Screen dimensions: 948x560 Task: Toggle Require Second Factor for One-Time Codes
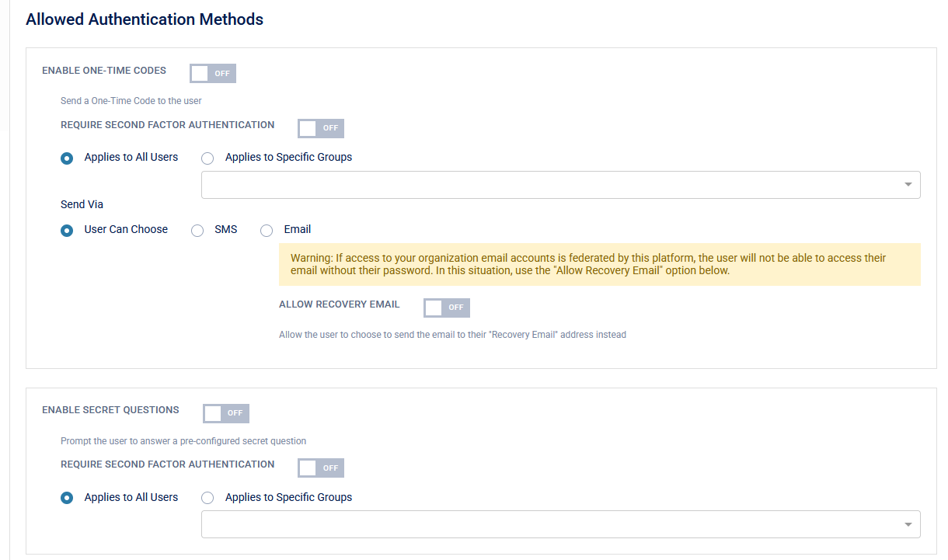[x=320, y=128]
